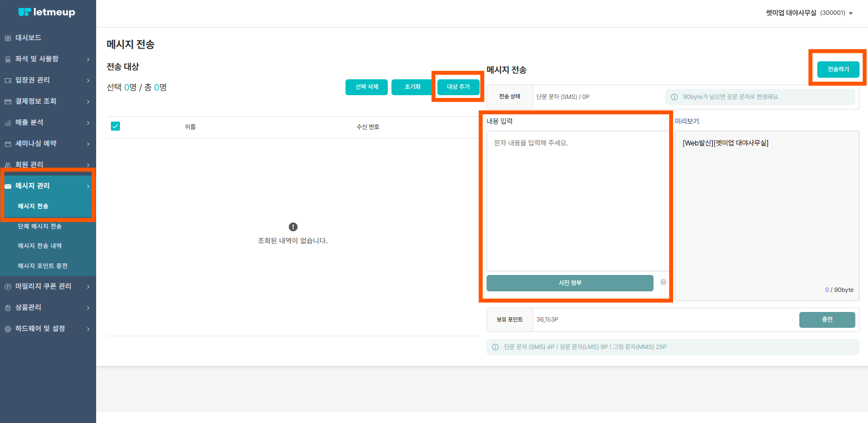Expand 결제정보 조회 submenu chevron
The height and width of the screenshot is (423, 868).
tap(88, 102)
